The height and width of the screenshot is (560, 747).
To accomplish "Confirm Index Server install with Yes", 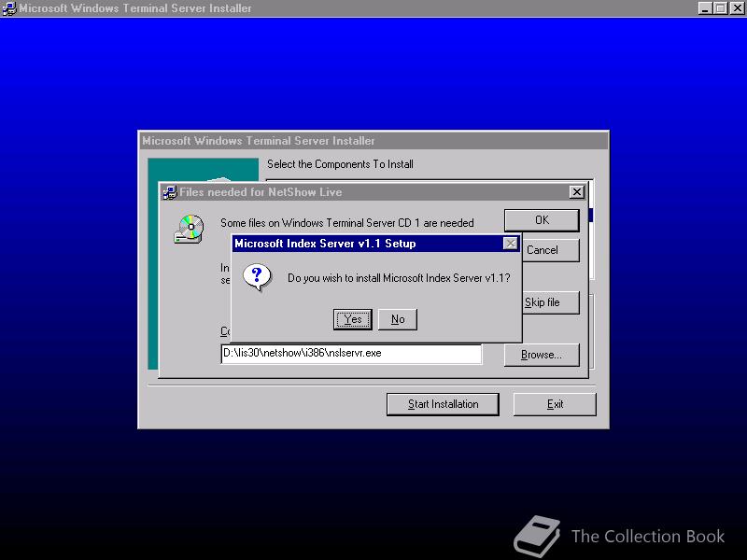I will point(353,319).
